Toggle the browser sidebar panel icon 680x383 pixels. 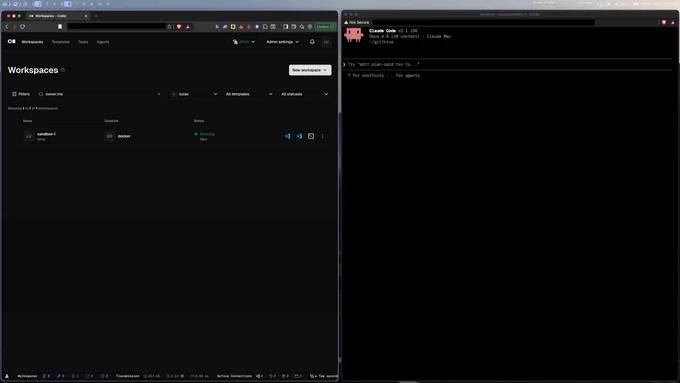(286, 26)
